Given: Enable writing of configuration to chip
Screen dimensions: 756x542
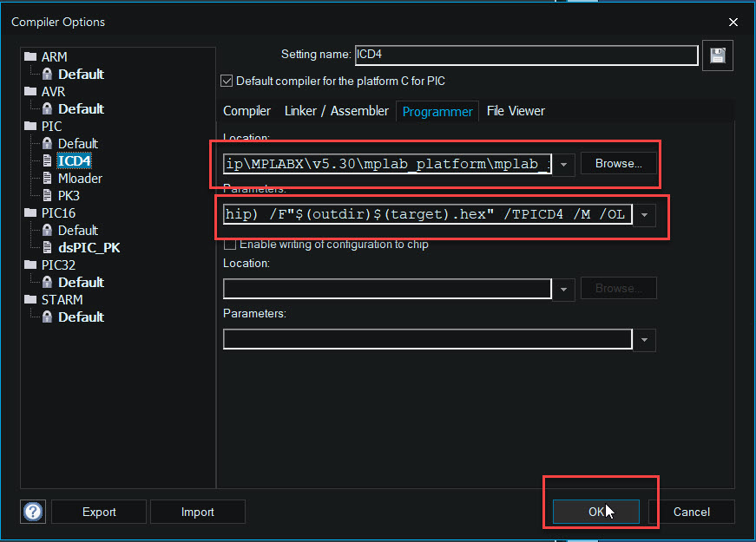Looking at the screenshot, I should (230, 245).
